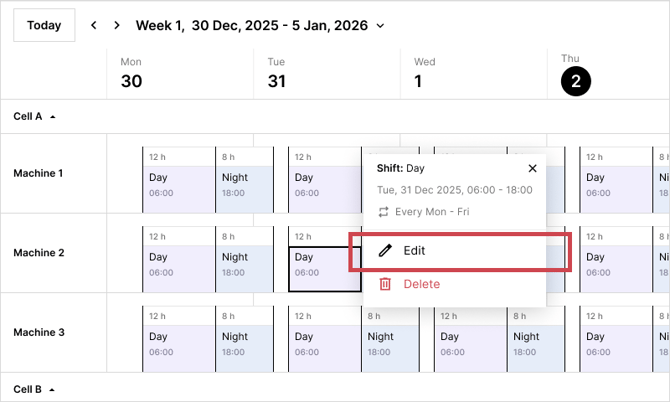
Task: Select Thursday 2 date circle
Action: 575,82
